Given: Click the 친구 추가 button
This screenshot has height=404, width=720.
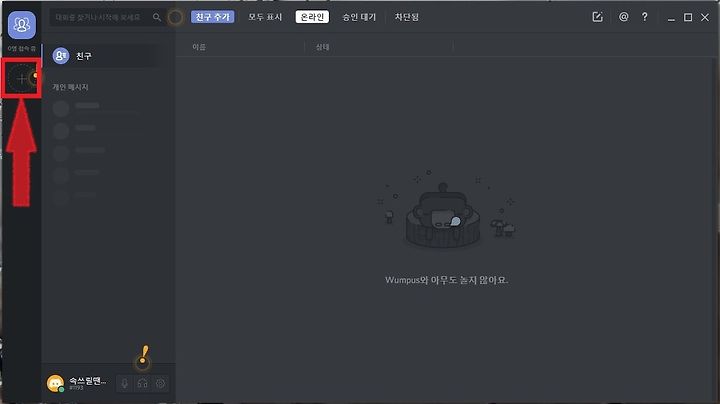Looking at the screenshot, I should pyautogui.click(x=213, y=17).
